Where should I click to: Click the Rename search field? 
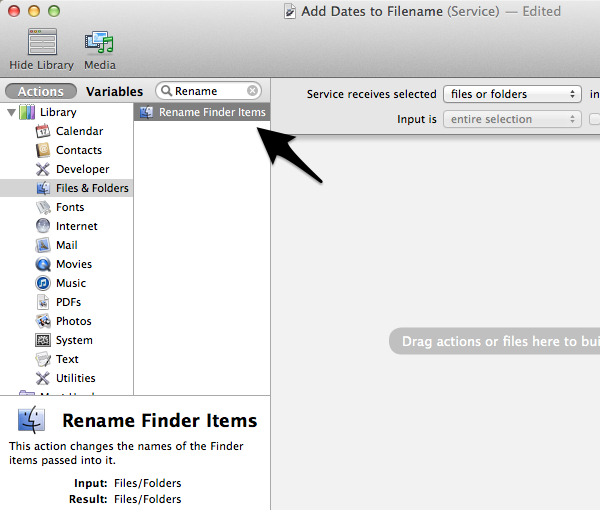(209, 91)
